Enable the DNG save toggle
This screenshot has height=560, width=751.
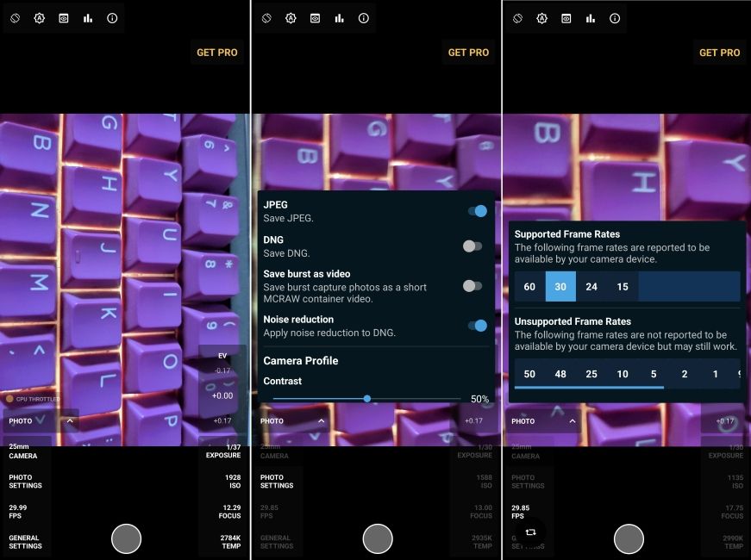(473, 246)
